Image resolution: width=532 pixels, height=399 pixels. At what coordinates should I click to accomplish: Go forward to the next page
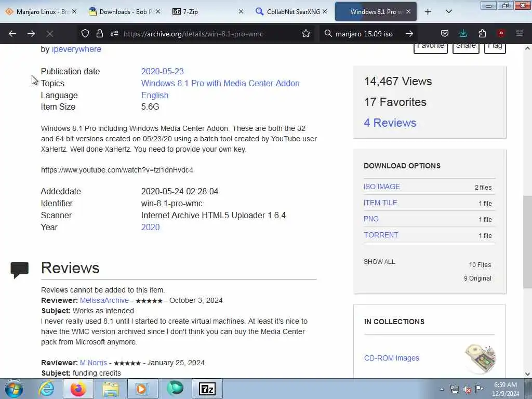31,34
